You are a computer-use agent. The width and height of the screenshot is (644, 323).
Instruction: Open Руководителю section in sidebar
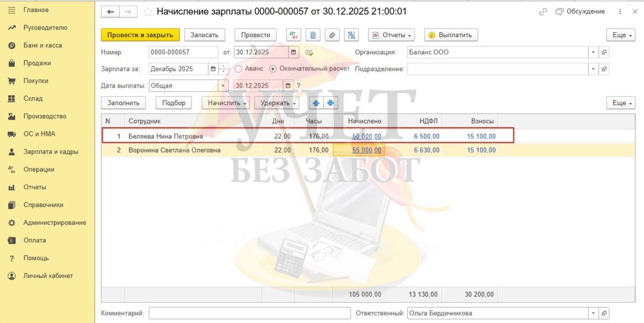(x=45, y=28)
